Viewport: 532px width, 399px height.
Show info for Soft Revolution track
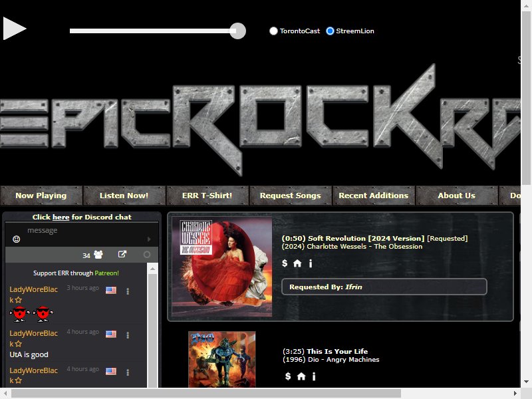pyautogui.click(x=311, y=263)
